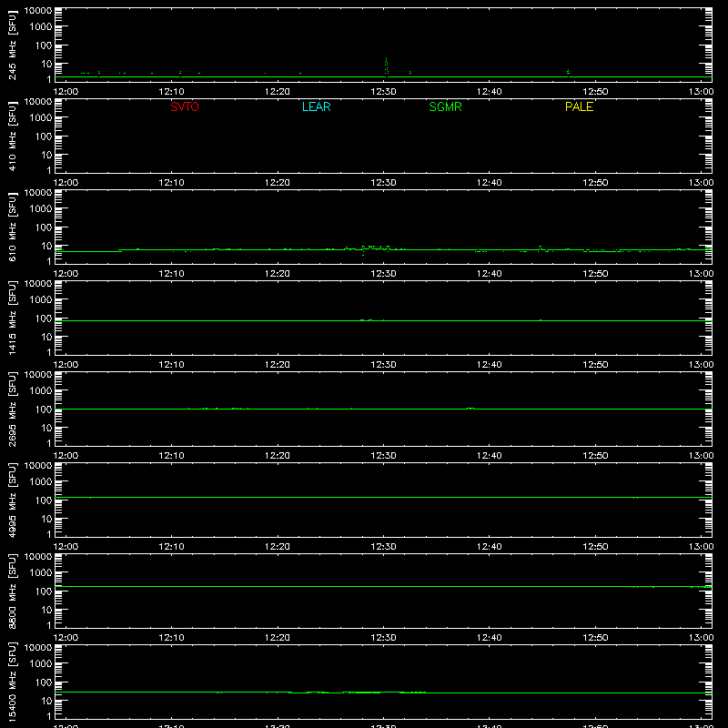Click 12:50 label under the 410 MHz panel
The height and width of the screenshot is (728, 728).
coord(595,183)
